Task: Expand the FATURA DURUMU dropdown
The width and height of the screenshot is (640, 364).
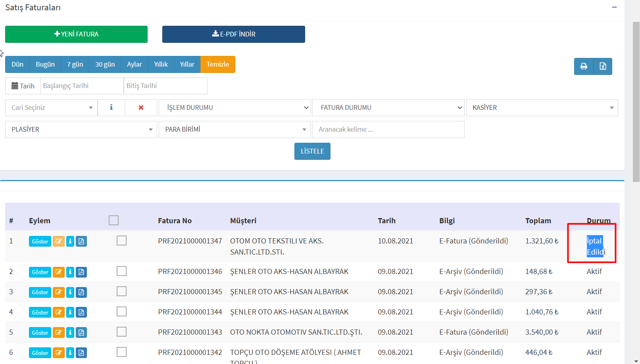Action: [x=388, y=107]
